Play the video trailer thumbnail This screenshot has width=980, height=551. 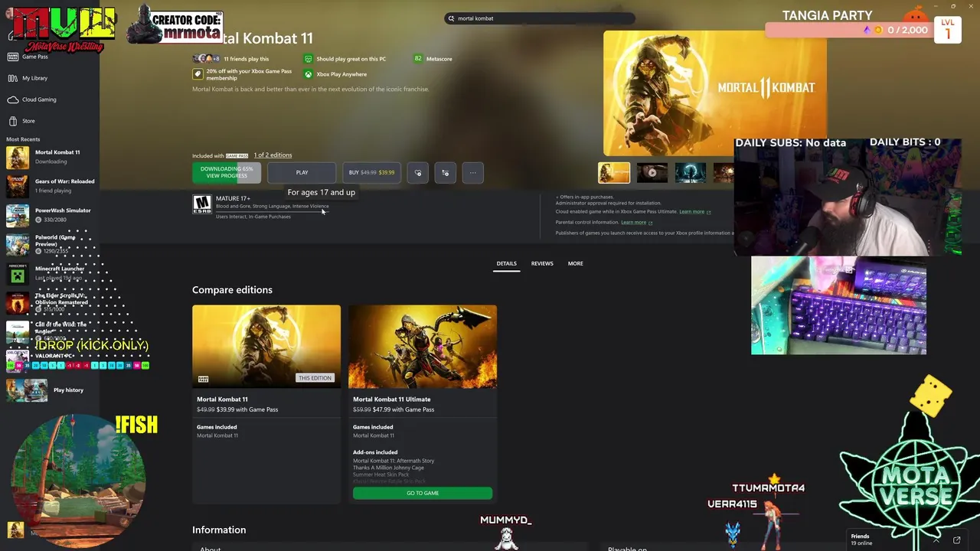click(652, 173)
